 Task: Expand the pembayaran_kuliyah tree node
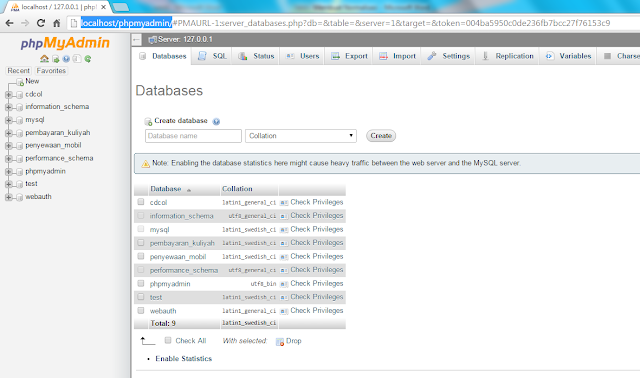point(9,133)
